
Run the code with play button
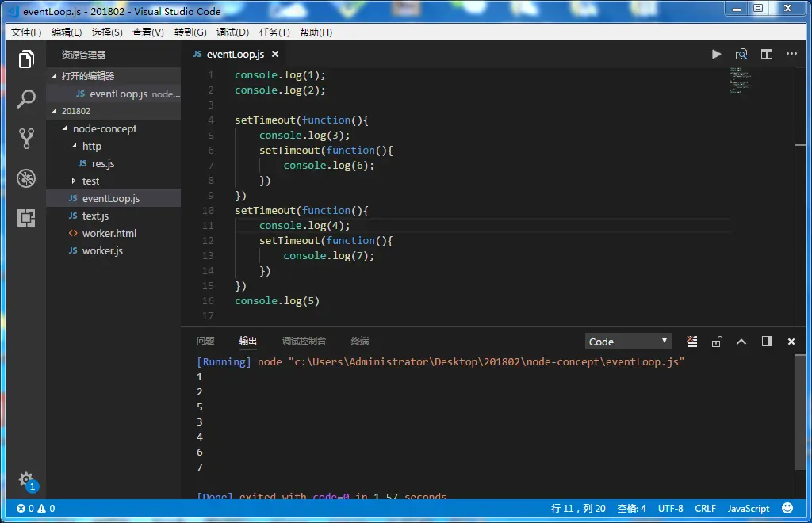pos(716,55)
